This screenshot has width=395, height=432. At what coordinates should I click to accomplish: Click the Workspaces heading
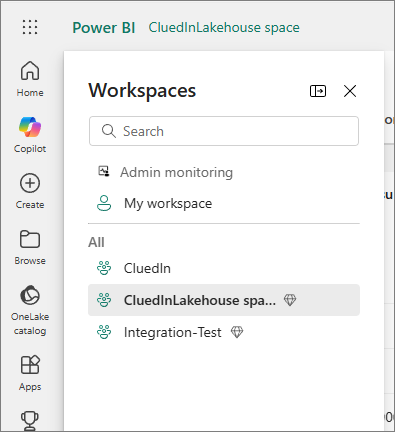click(142, 91)
